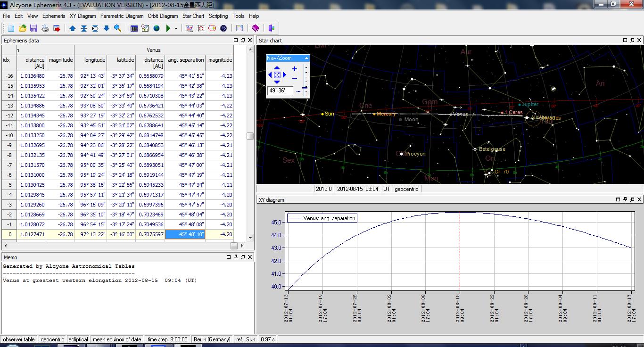Select the 45° 48' 10" angular separation cell

point(185,234)
